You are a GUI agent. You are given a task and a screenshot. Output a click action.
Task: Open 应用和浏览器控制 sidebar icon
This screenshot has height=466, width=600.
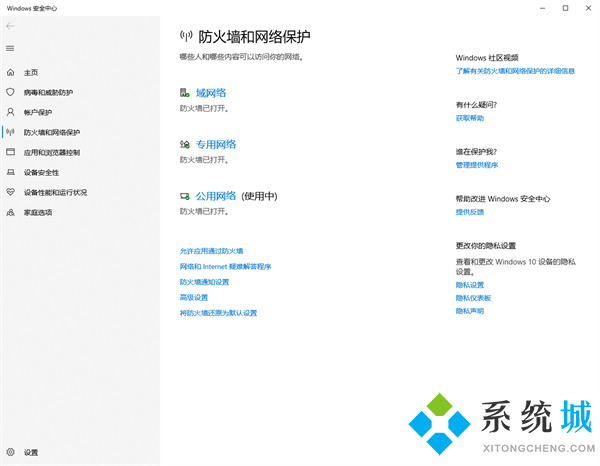[11, 152]
